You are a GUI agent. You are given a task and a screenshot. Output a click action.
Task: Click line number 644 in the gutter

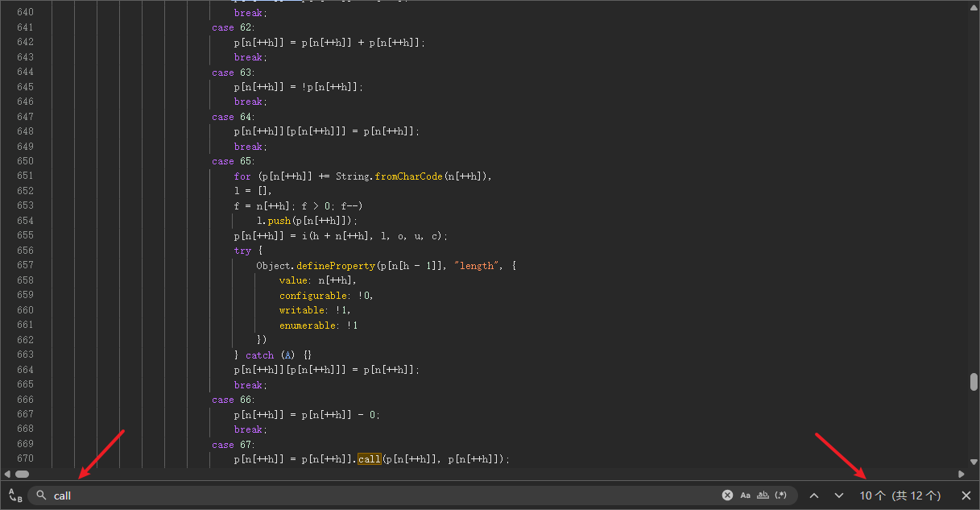click(x=25, y=73)
